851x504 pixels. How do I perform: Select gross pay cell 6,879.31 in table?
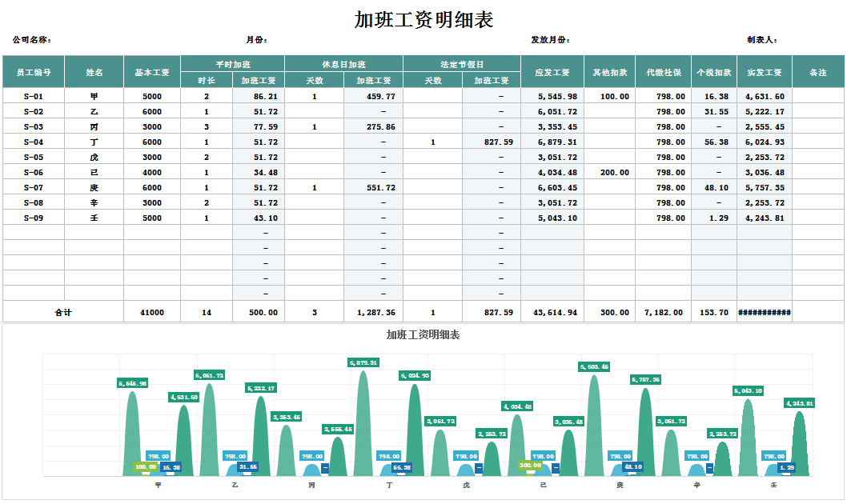(x=552, y=142)
